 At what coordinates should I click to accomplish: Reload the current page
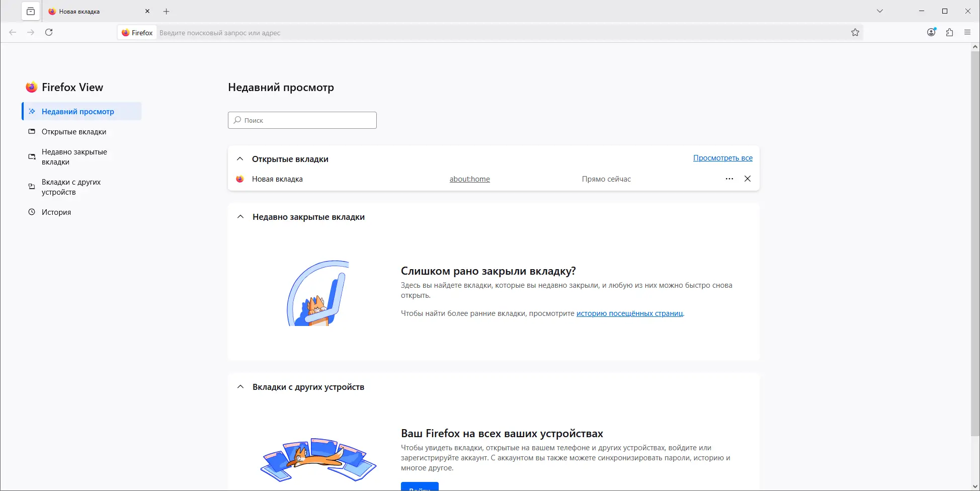click(49, 32)
